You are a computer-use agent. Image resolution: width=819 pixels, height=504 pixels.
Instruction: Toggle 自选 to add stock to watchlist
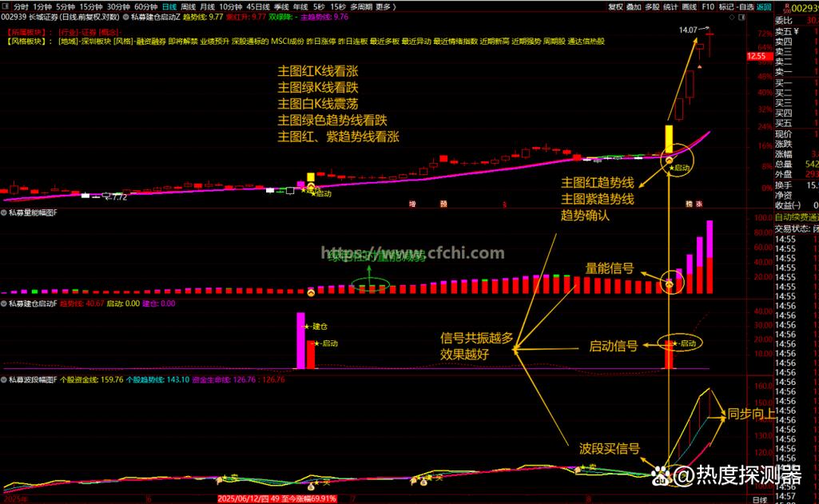pos(745,6)
